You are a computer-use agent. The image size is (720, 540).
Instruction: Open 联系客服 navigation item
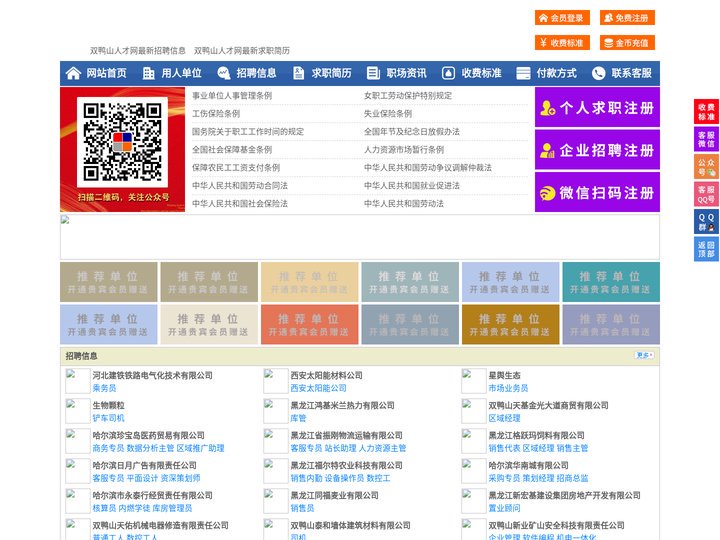(631, 73)
